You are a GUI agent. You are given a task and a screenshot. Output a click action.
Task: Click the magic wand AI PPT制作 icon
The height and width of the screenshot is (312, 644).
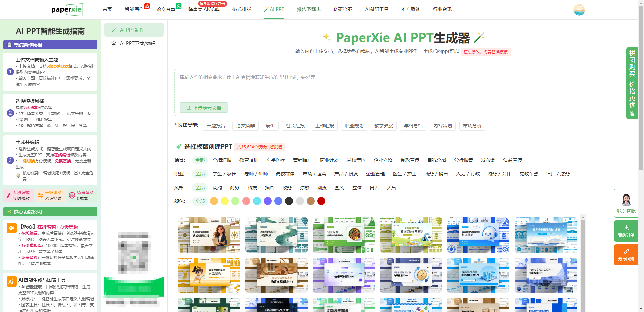114,30
